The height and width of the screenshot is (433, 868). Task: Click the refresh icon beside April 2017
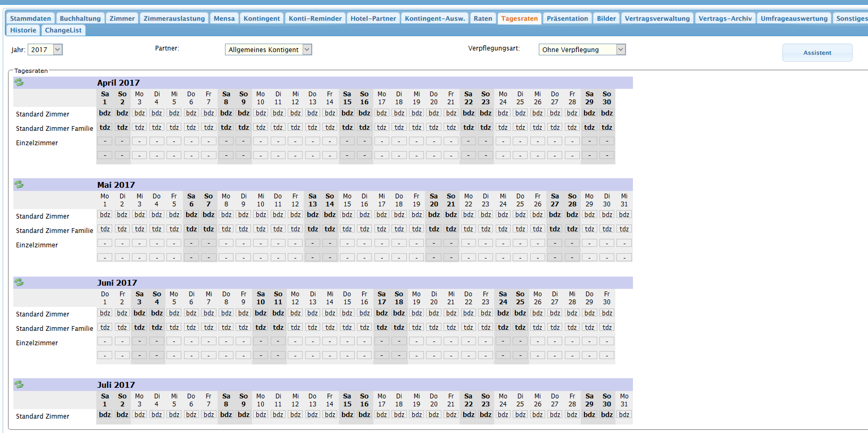click(x=19, y=82)
